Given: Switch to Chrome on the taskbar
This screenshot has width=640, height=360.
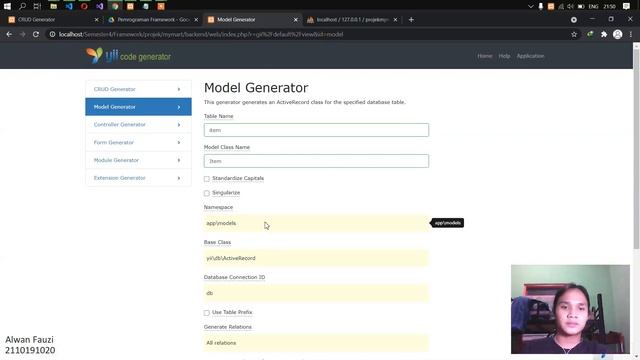Looking at the screenshot, I should pos(115,6).
